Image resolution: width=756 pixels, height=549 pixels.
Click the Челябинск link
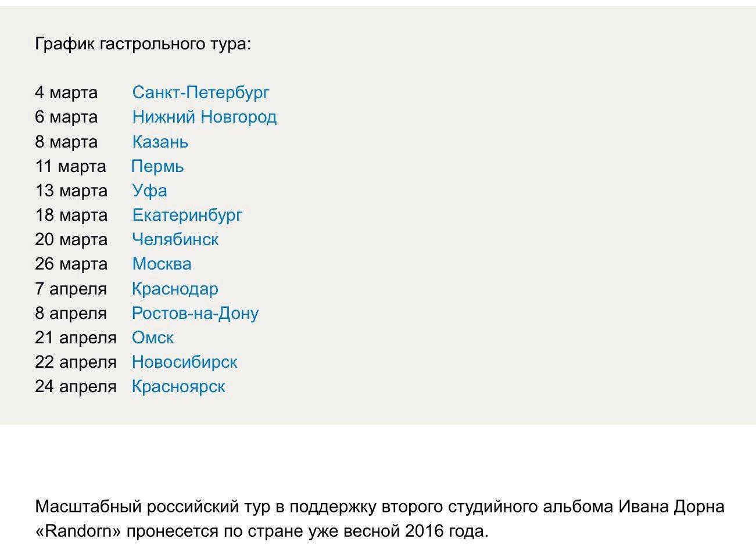click(x=175, y=239)
